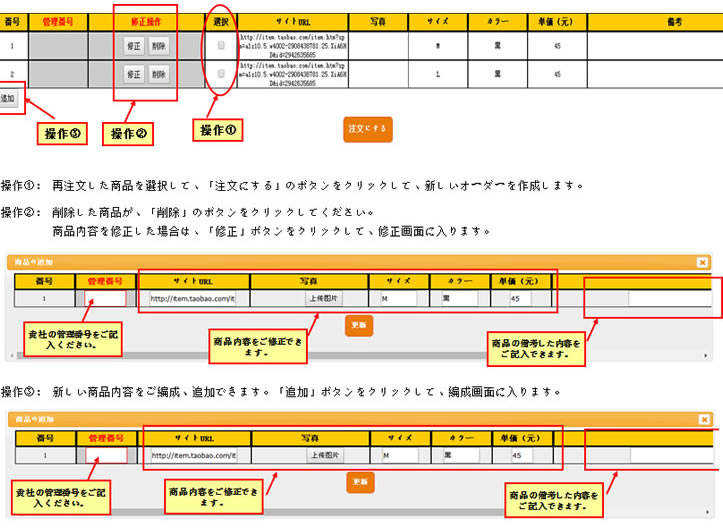The width and height of the screenshot is (723, 531).
Task: Click the size value L in row 2
Action: (x=438, y=74)
